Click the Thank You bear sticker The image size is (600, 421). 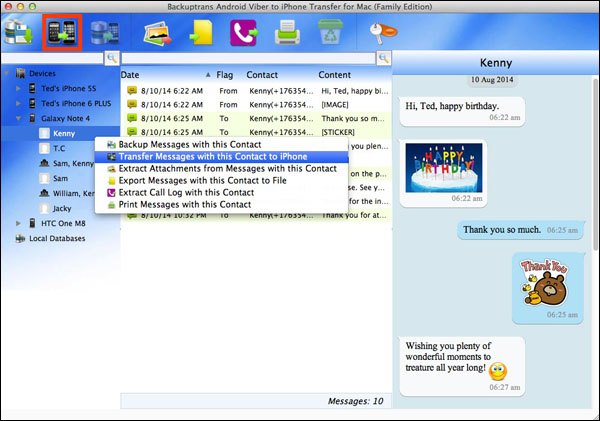(544, 282)
